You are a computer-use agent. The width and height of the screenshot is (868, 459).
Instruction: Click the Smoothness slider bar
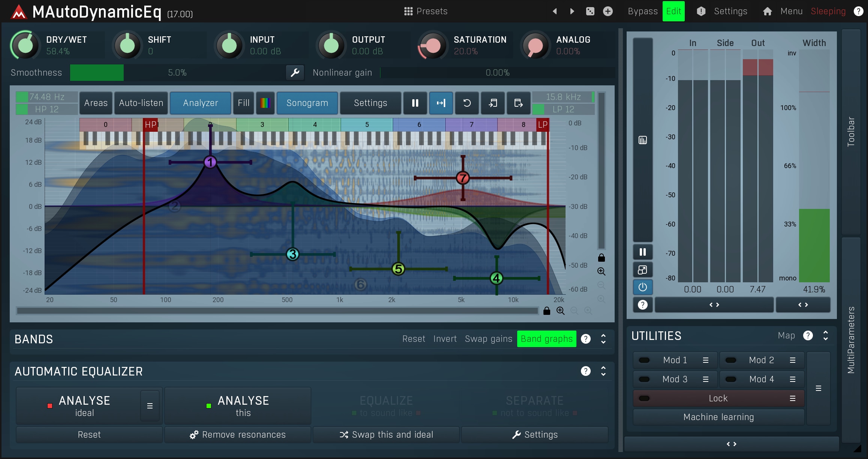click(177, 73)
